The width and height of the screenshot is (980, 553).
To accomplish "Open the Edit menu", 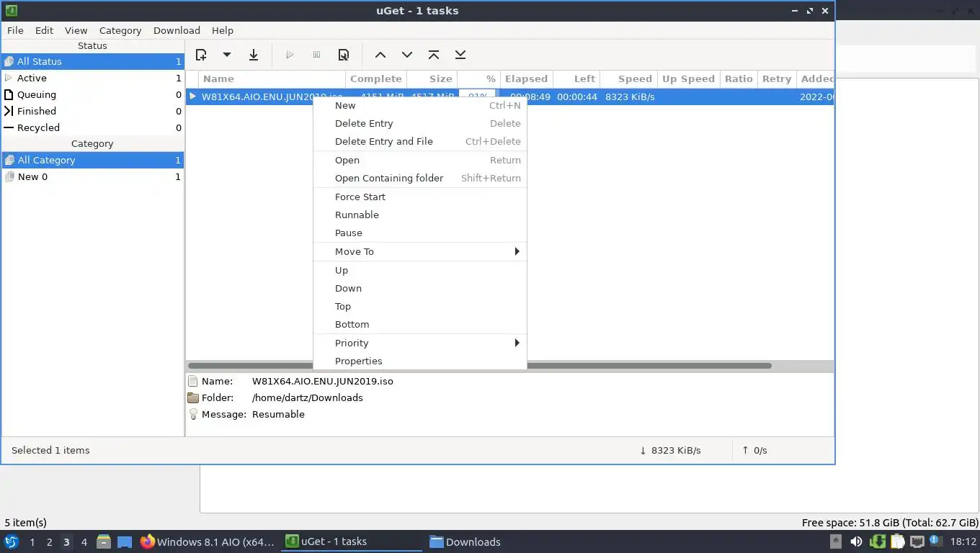I will tap(44, 30).
